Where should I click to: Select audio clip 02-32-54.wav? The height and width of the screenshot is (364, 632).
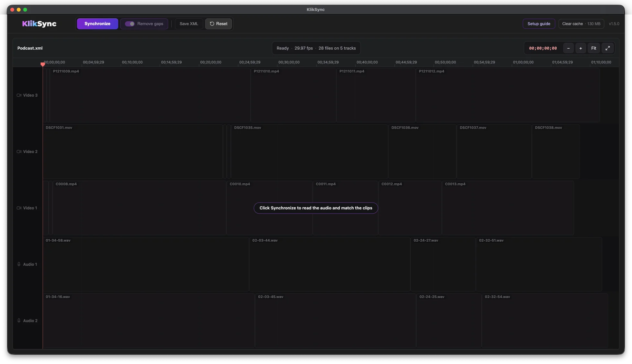click(545, 321)
